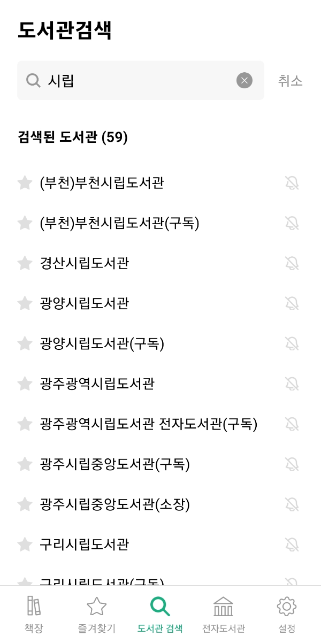The height and width of the screenshot is (644, 321).
Task: Tap the bell icon next to 경산시립도서관
Action: [292, 263]
